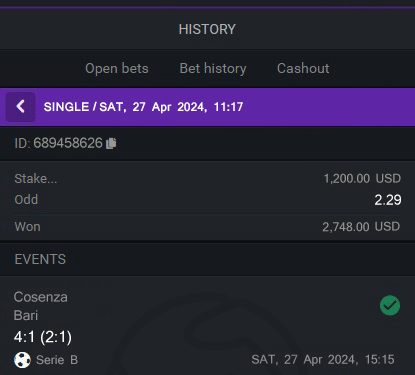Open the Serie B league label
Image resolution: width=415 pixels, height=375 pixels.
click(57, 360)
